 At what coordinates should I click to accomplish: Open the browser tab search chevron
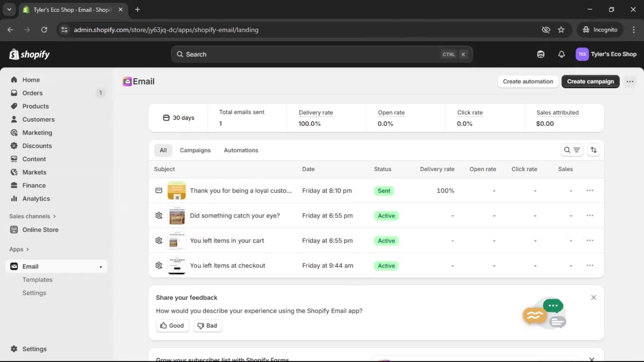pyautogui.click(x=9, y=9)
